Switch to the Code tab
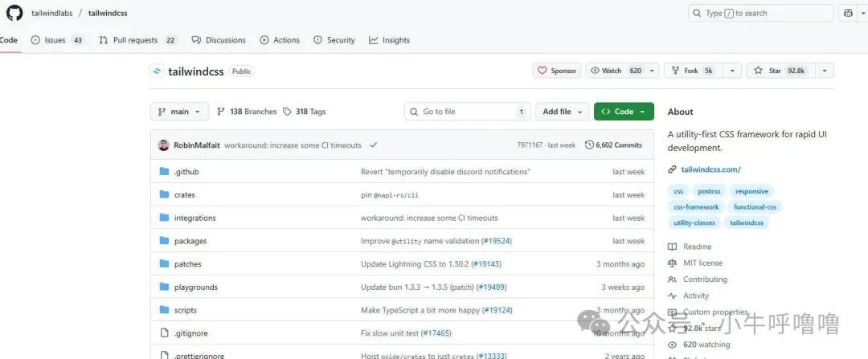The image size is (868, 359). coord(9,40)
